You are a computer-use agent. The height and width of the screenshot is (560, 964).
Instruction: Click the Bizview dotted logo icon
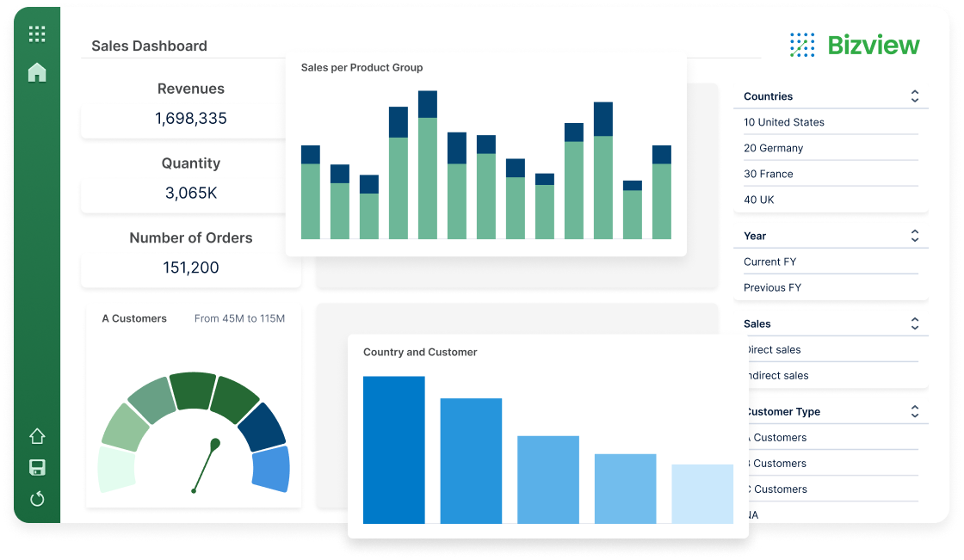[x=800, y=44]
